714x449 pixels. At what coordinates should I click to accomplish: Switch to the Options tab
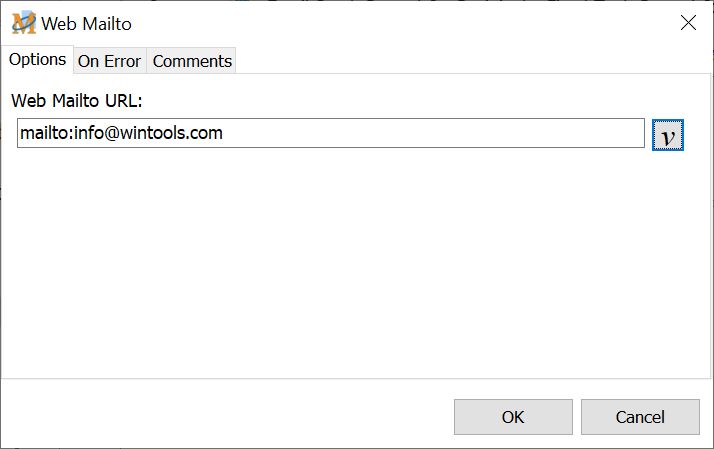click(x=38, y=60)
